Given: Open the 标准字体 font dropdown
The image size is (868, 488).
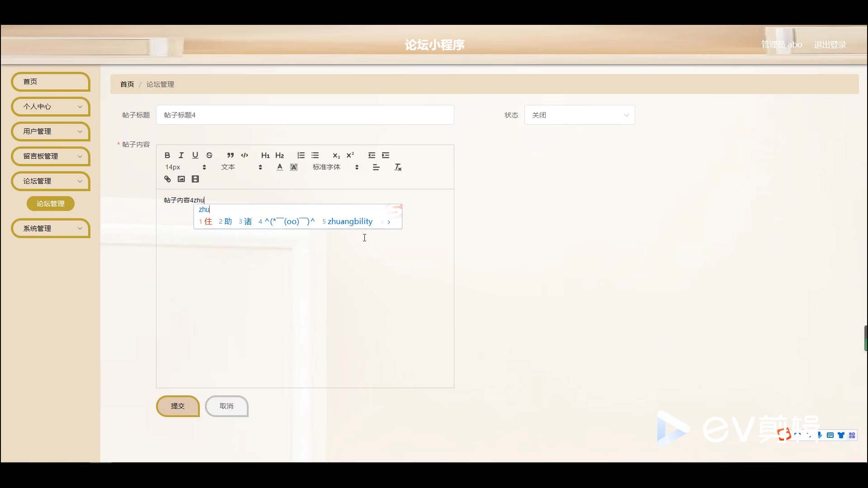Looking at the screenshot, I should pyautogui.click(x=335, y=167).
